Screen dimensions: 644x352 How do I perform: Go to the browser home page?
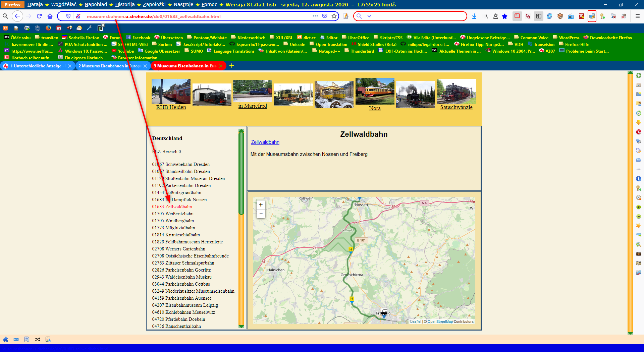click(50, 16)
